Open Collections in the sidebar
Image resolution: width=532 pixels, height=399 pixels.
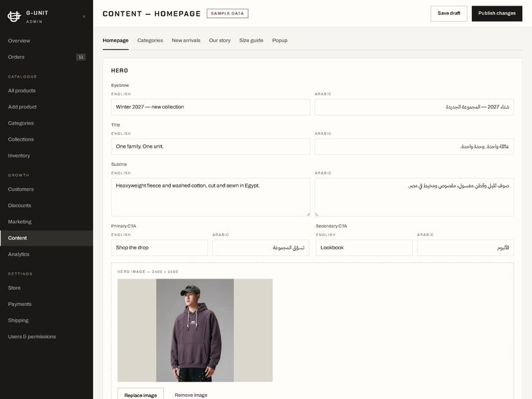pos(46,139)
